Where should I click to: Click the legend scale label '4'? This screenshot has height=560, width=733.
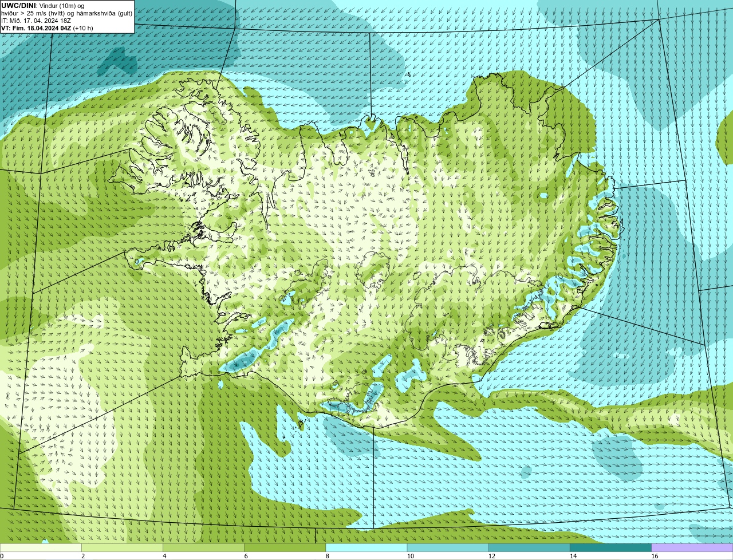(164, 556)
